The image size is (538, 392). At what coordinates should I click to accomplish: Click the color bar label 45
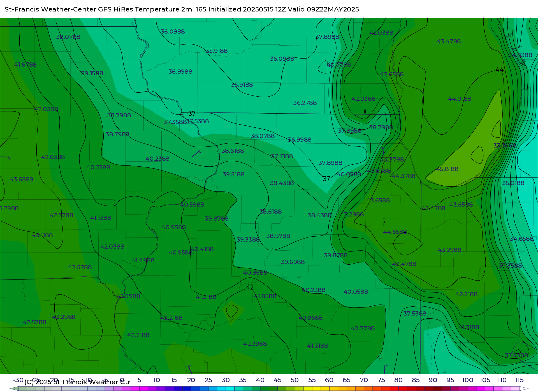[x=277, y=380]
